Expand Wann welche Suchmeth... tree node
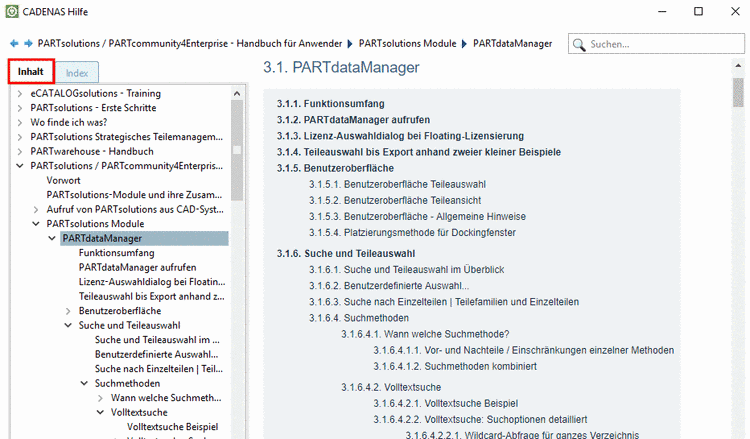This screenshot has width=750, height=439. click(x=100, y=398)
